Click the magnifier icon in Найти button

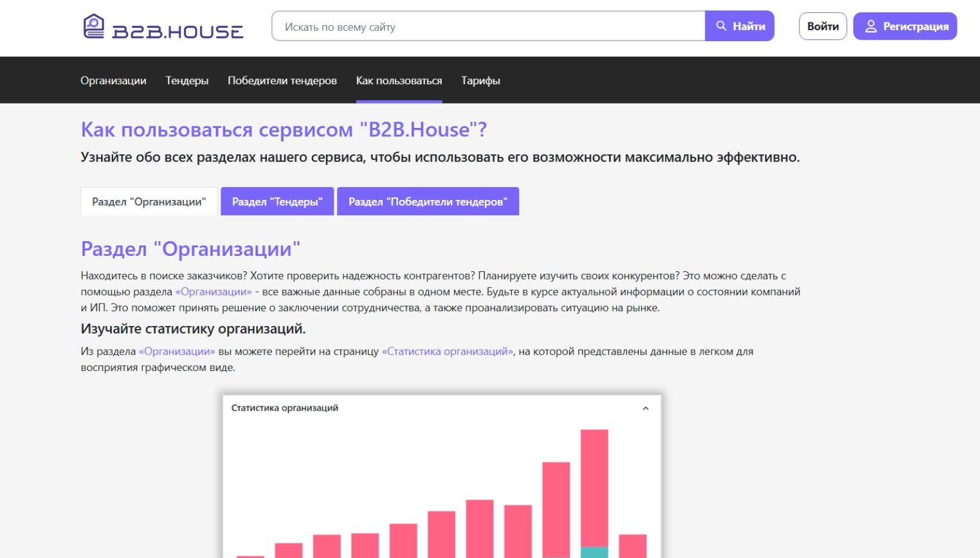point(721,26)
